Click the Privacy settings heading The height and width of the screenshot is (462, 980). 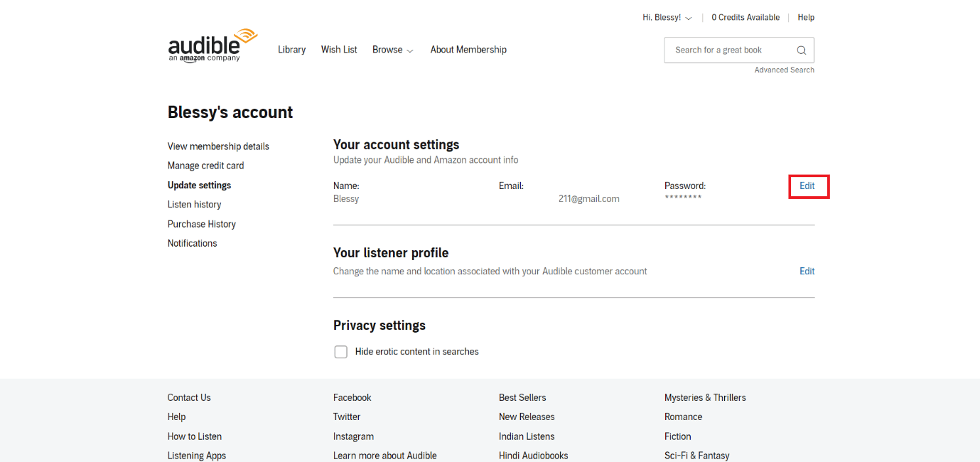tap(379, 326)
